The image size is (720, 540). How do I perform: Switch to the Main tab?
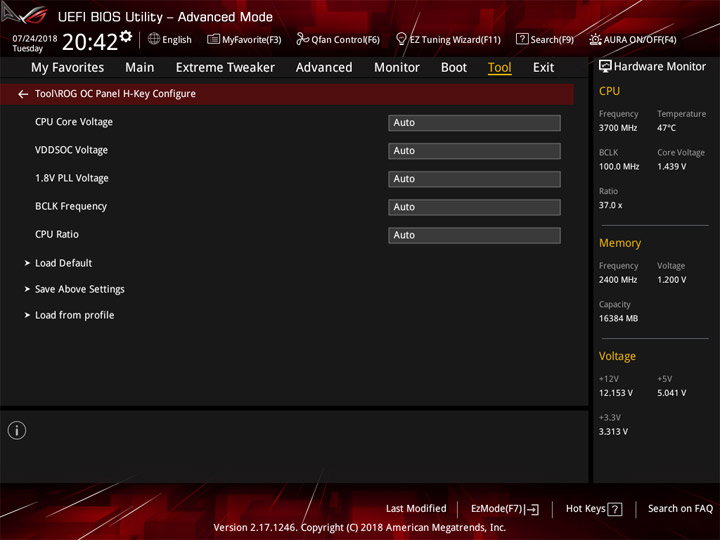140,68
